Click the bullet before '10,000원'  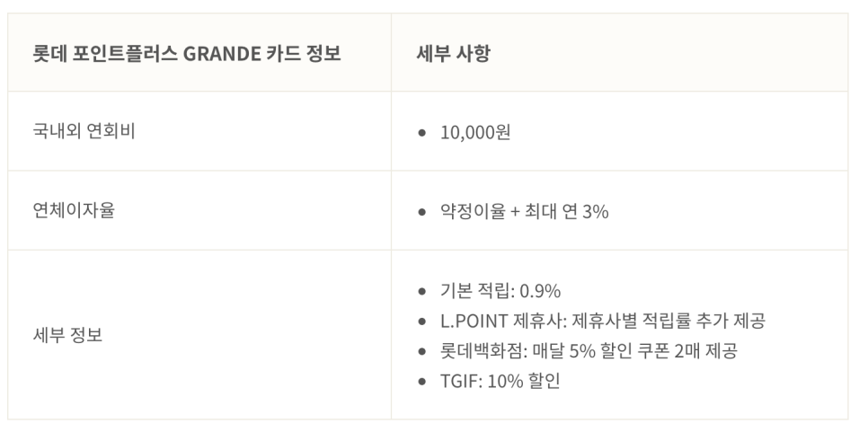pos(422,133)
